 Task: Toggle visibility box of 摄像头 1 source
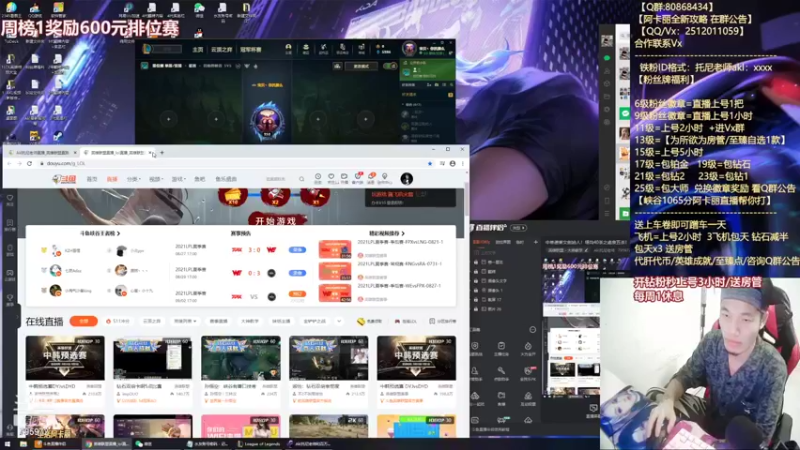484,290
